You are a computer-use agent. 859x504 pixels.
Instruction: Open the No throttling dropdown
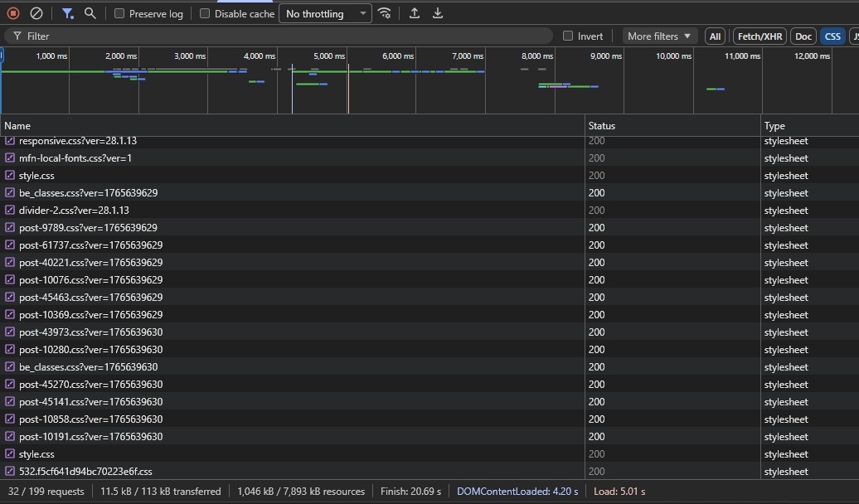[325, 14]
